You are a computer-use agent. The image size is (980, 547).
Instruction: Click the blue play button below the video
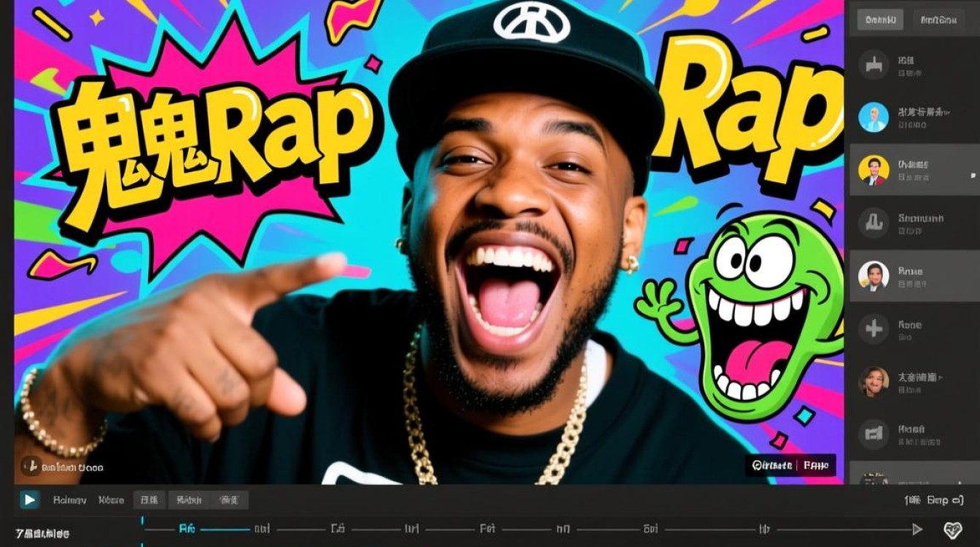pyautogui.click(x=29, y=500)
